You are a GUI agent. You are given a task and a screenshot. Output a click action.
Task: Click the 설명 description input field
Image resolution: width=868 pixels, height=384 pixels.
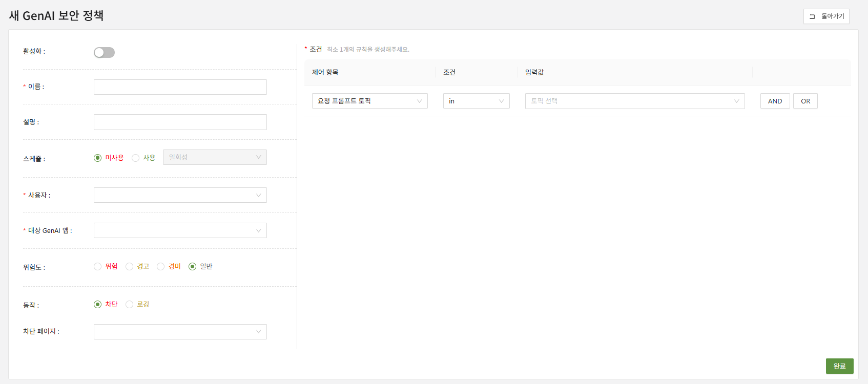tap(180, 122)
